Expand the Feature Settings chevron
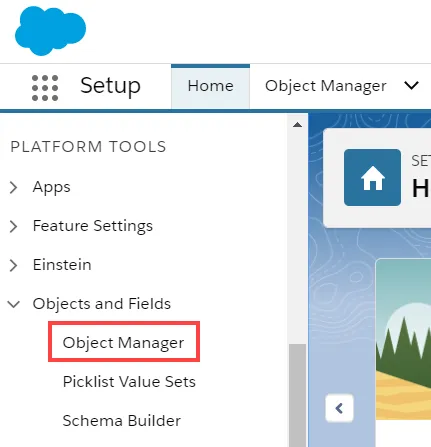The image size is (431, 447). tap(13, 226)
